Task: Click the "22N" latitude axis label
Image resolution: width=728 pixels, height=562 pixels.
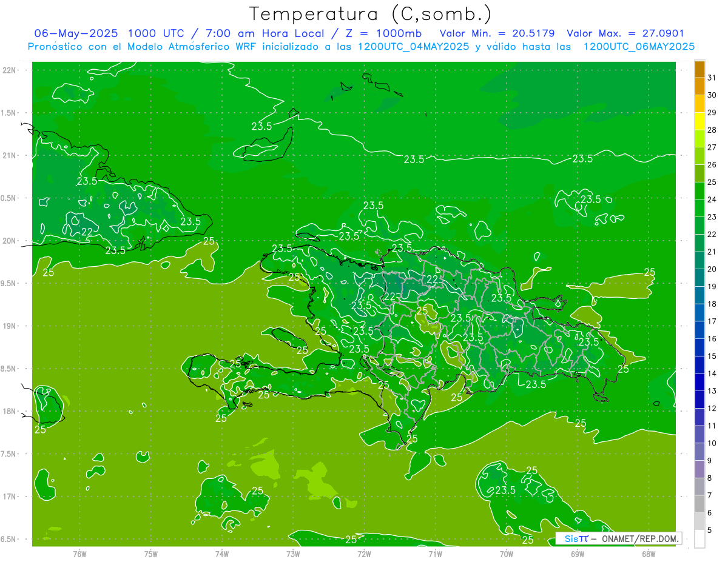Action: pyautogui.click(x=8, y=70)
